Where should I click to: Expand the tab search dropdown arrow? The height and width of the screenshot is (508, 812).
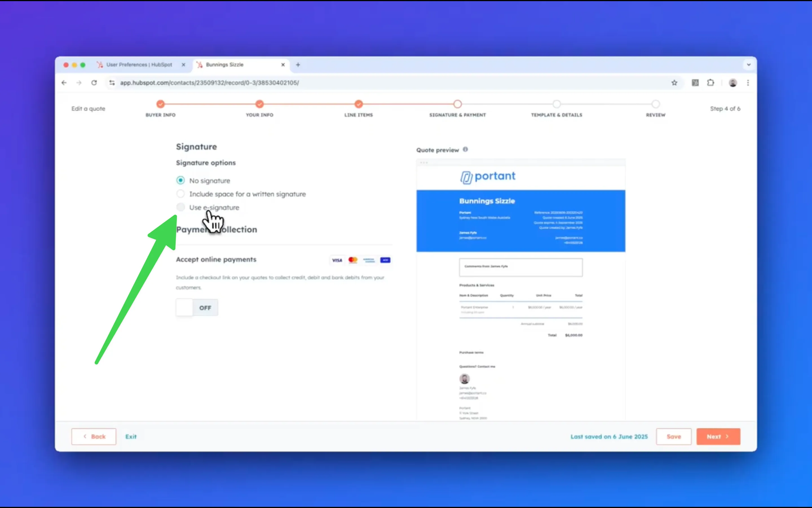[x=749, y=65]
